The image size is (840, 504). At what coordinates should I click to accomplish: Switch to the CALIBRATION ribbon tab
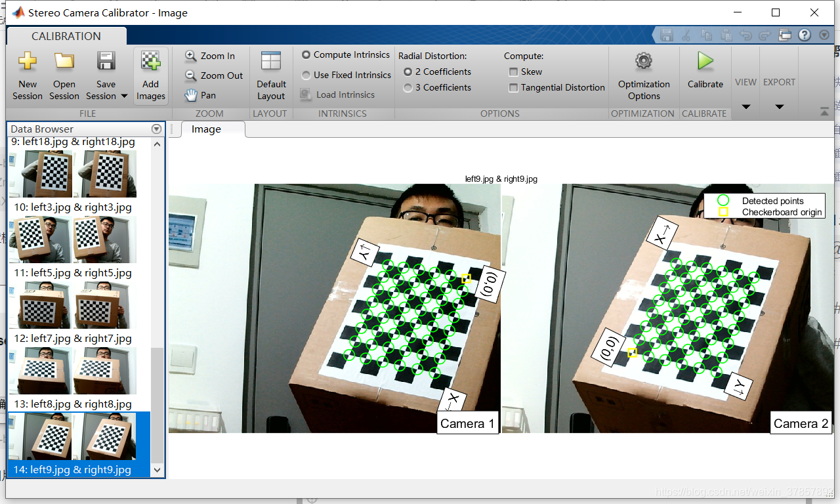[66, 36]
